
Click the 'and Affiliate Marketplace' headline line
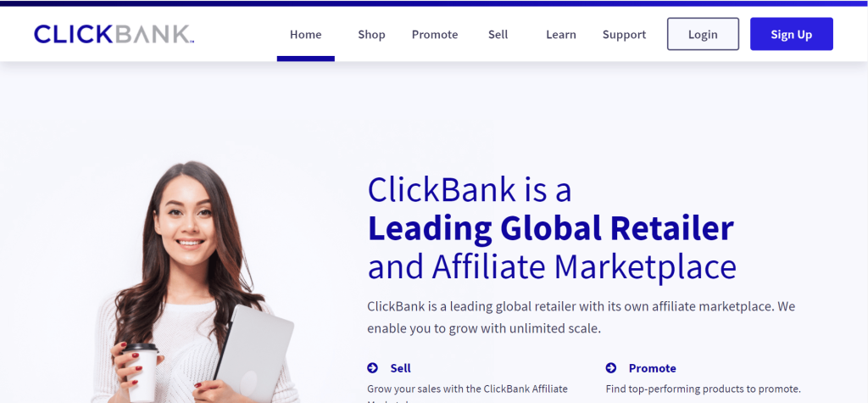[x=552, y=266]
